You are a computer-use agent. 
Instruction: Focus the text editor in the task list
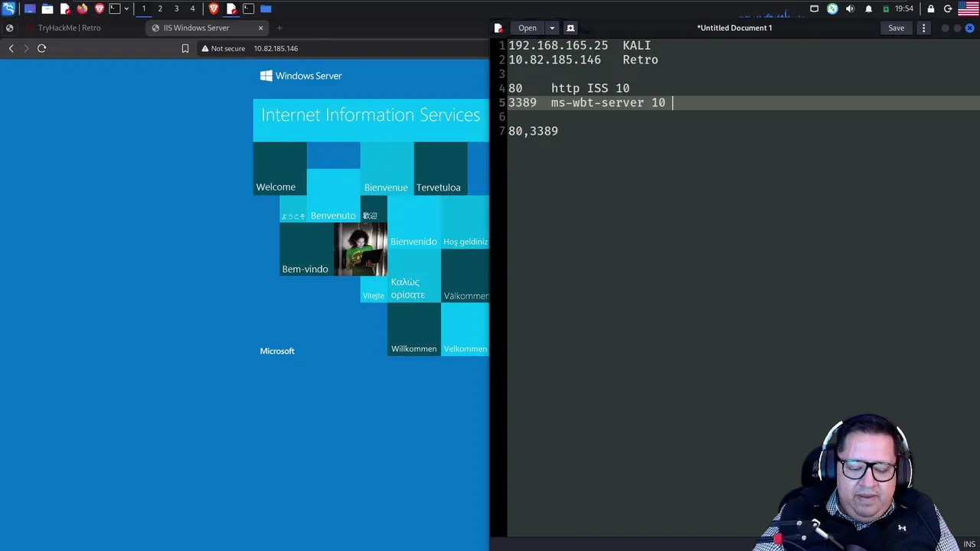231,8
